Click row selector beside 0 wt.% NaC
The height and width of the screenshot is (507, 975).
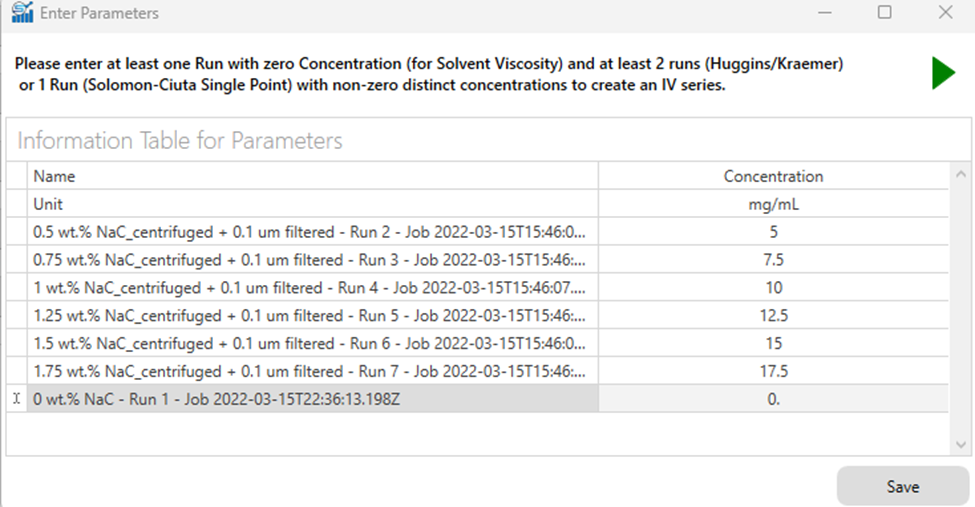click(x=17, y=399)
